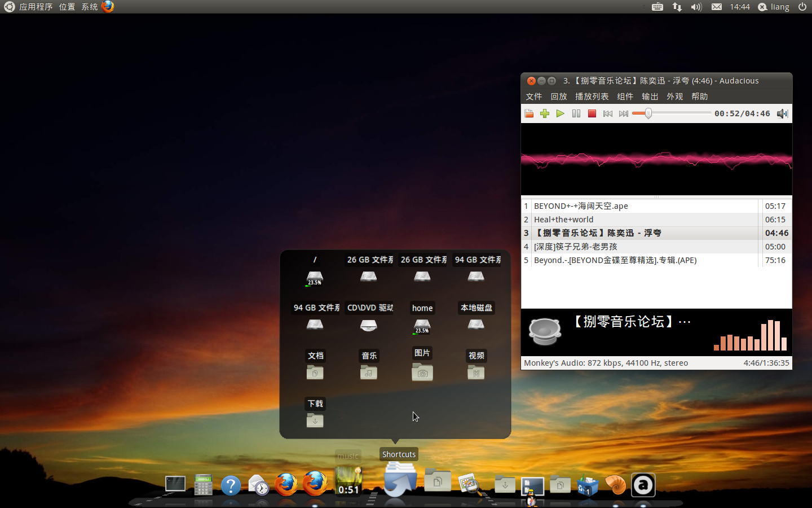The image size is (812, 508).
Task: Launch Firefox from the top panel
Action: click(x=108, y=7)
